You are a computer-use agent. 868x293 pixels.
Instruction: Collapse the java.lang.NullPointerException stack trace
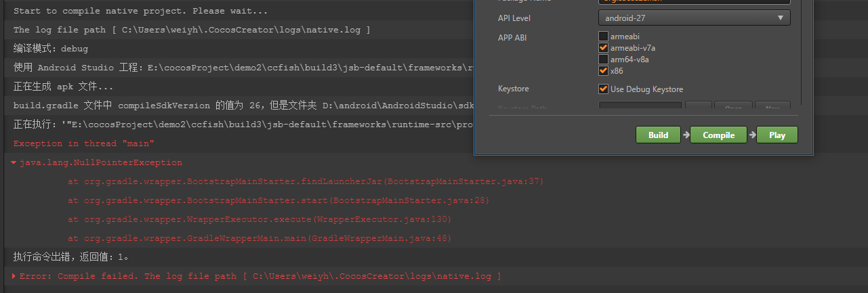point(14,162)
